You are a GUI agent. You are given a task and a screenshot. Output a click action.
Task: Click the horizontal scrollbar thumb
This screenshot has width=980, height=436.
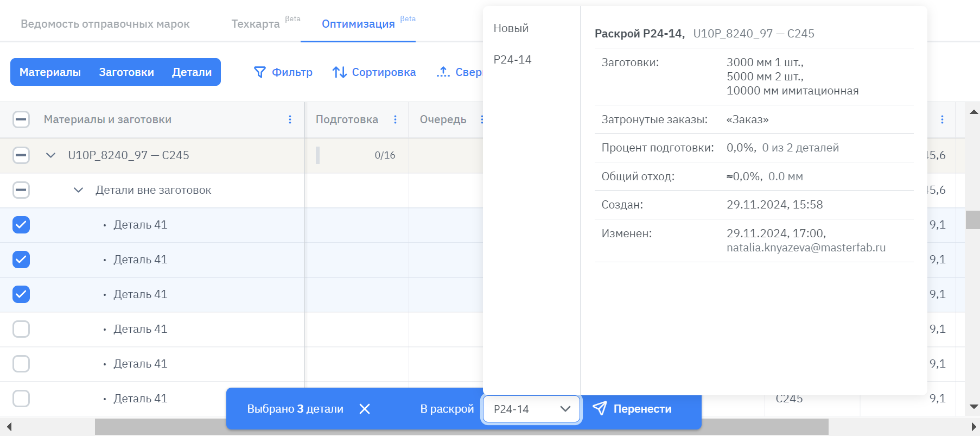[x=461, y=427]
